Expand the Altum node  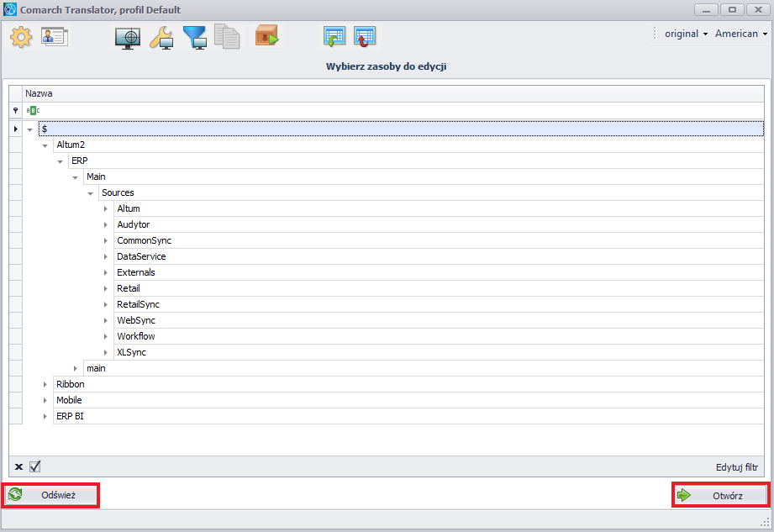click(x=105, y=209)
